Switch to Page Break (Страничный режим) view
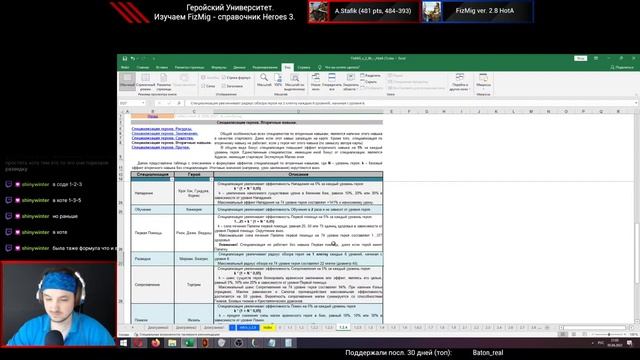This screenshot has width=640, height=360. [145, 82]
